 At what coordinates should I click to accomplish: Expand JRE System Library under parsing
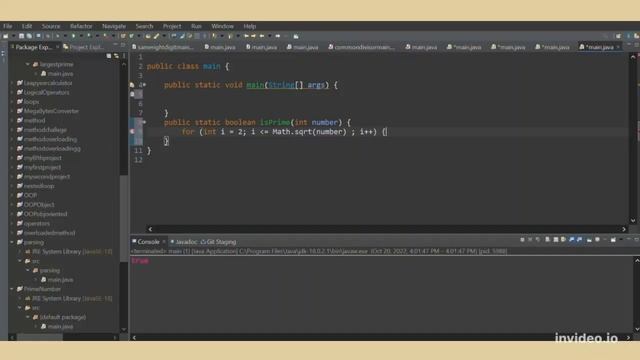(x=20, y=252)
